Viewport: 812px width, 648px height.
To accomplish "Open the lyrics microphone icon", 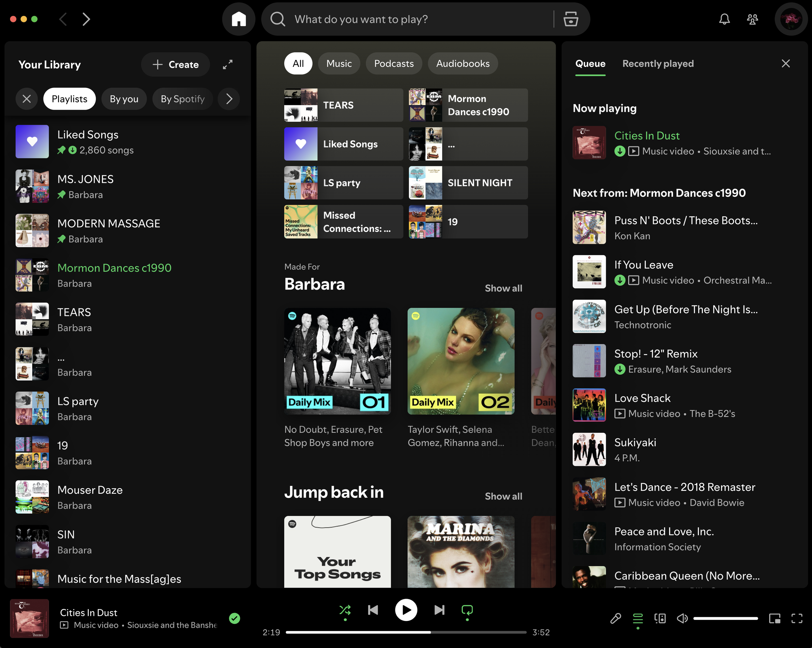I will click(x=615, y=618).
